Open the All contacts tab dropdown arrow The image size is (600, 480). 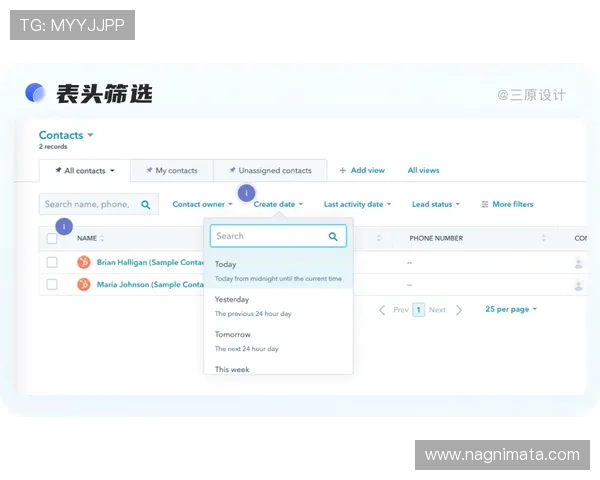click(112, 171)
